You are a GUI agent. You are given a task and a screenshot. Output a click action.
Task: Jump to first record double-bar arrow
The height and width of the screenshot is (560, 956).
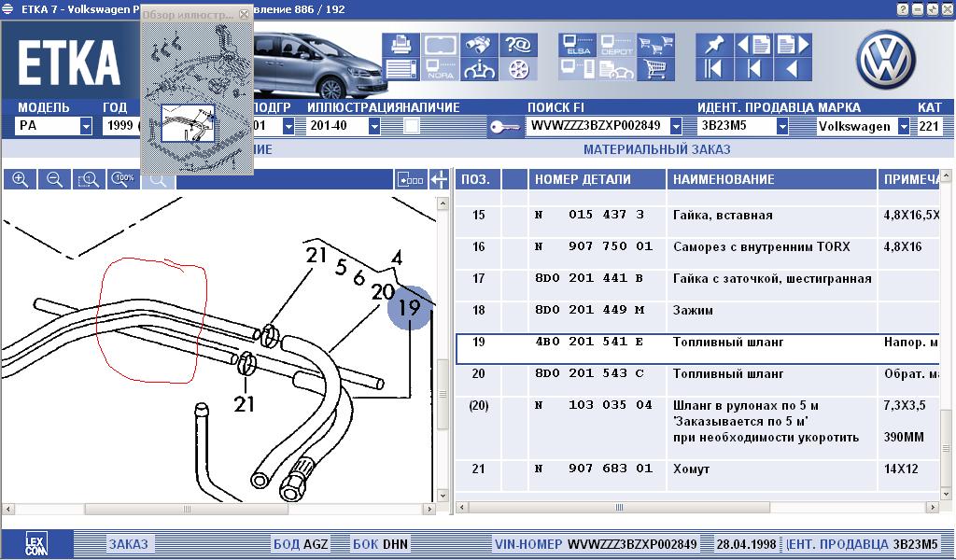714,69
